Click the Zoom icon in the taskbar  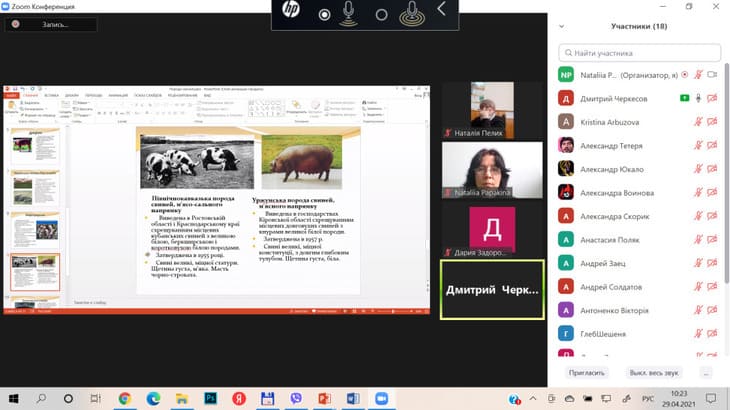pyautogui.click(x=381, y=398)
